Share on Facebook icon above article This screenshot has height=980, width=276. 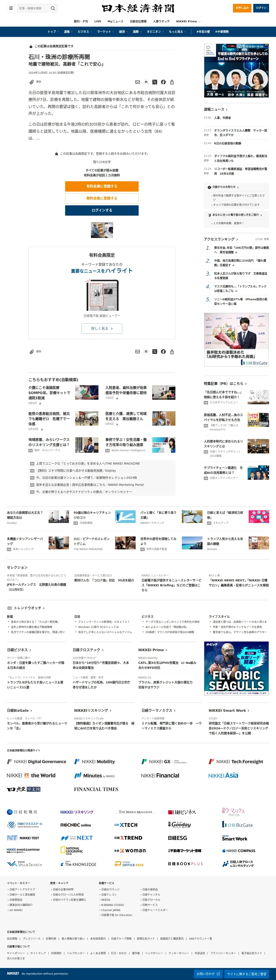point(163,82)
